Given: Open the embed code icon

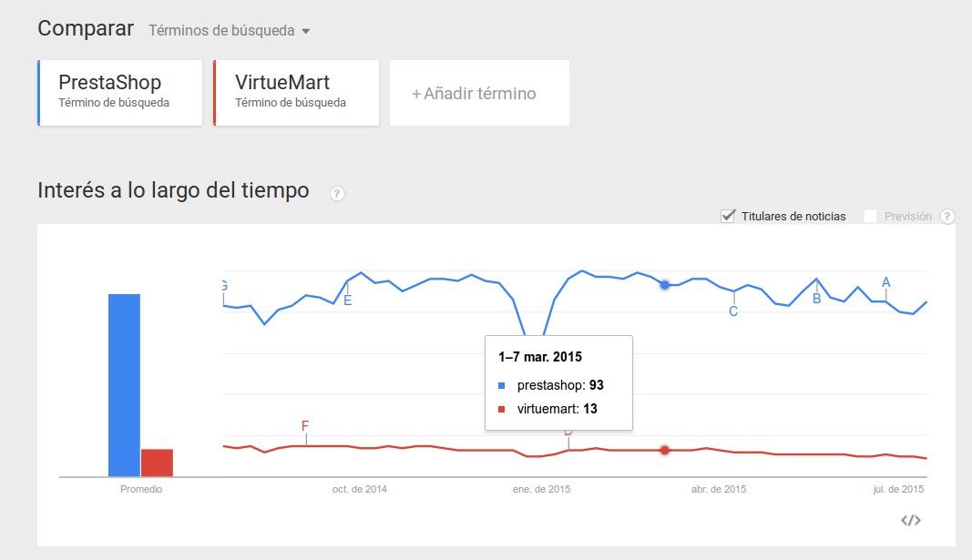Looking at the screenshot, I should pos(911,520).
